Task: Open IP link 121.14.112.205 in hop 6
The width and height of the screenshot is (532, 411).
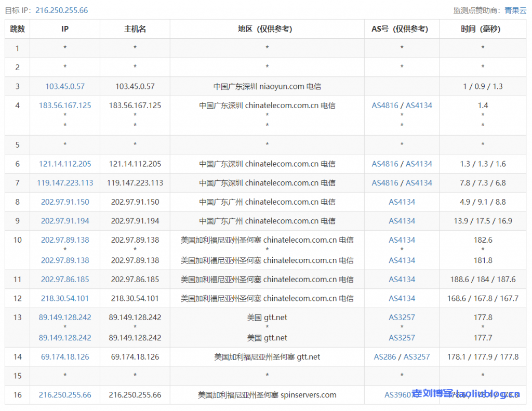Action: point(65,164)
